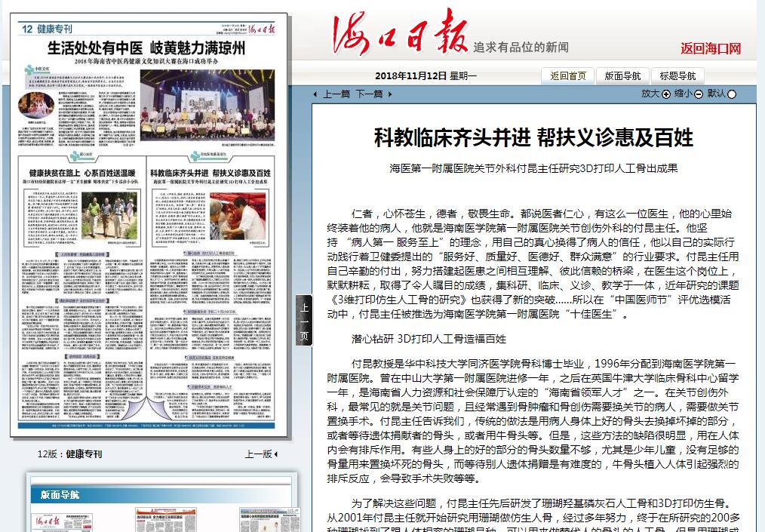This screenshot has height=532, width=765.
Task: Go to next article via 下一篇
Action: point(370,94)
